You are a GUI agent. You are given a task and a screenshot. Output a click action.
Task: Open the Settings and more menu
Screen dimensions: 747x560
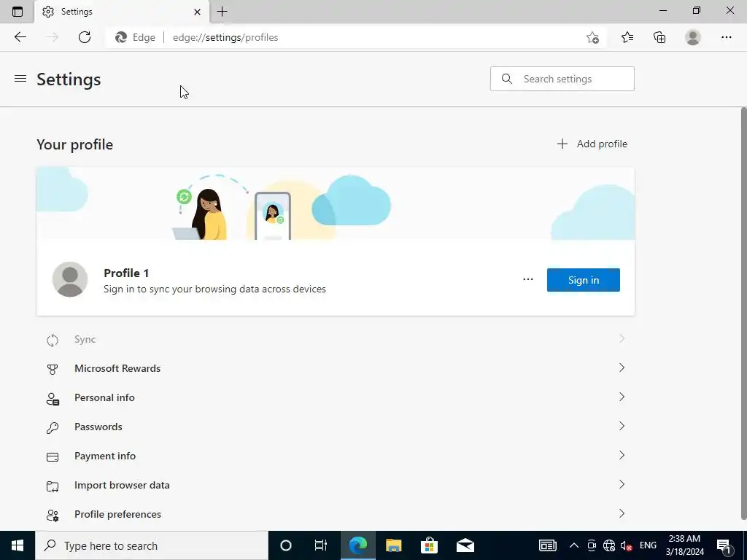click(x=726, y=37)
